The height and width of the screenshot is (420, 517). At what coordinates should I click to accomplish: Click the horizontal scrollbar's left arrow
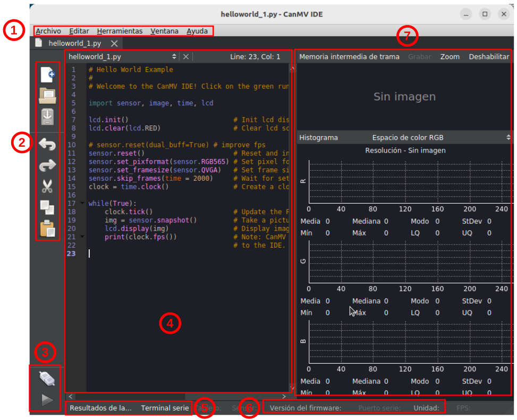(x=71, y=396)
